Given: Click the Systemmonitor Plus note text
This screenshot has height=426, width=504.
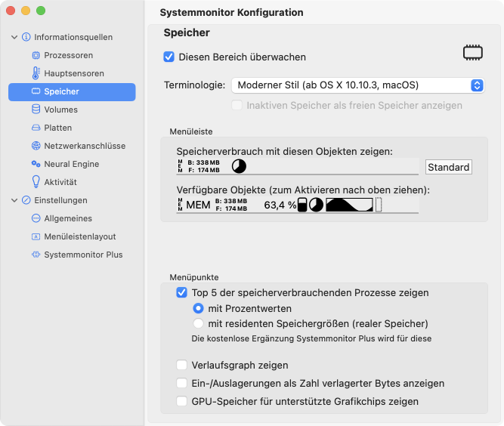Looking at the screenshot, I should coord(311,338).
